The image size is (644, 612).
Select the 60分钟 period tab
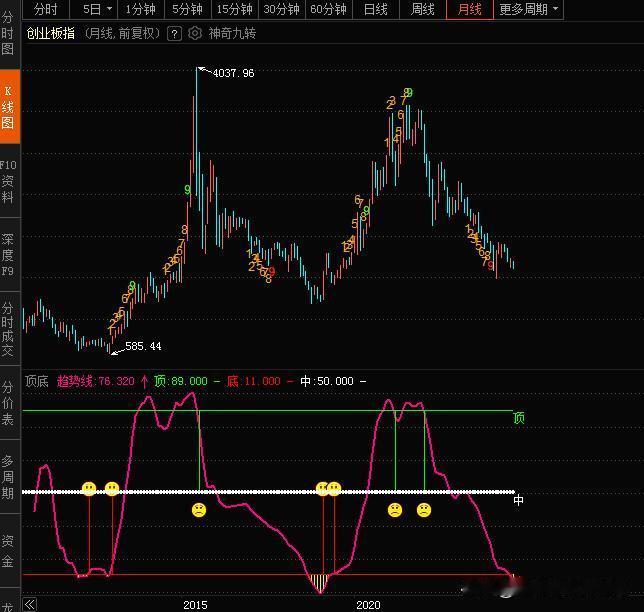point(329,9)
